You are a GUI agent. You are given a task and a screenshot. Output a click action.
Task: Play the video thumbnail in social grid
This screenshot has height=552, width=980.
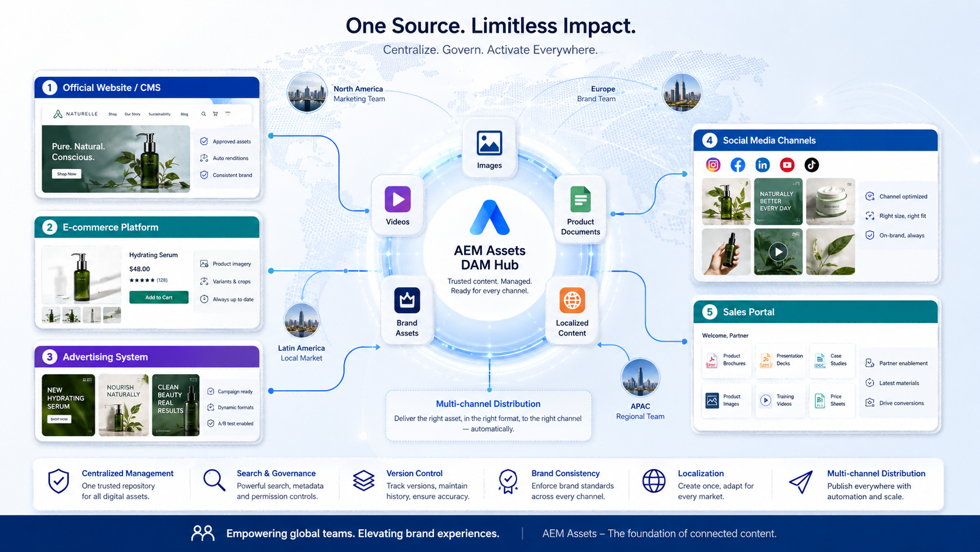pyautogui.click(x=778, y=252)
